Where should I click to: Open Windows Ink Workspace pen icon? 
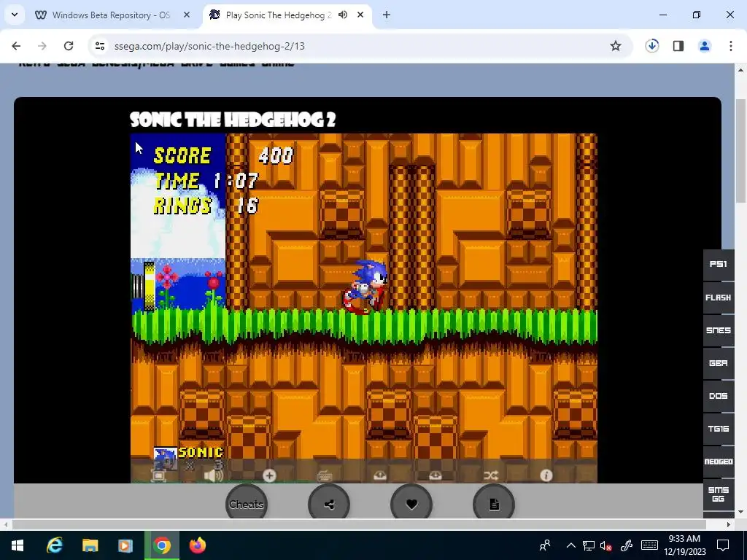(627, 545)
